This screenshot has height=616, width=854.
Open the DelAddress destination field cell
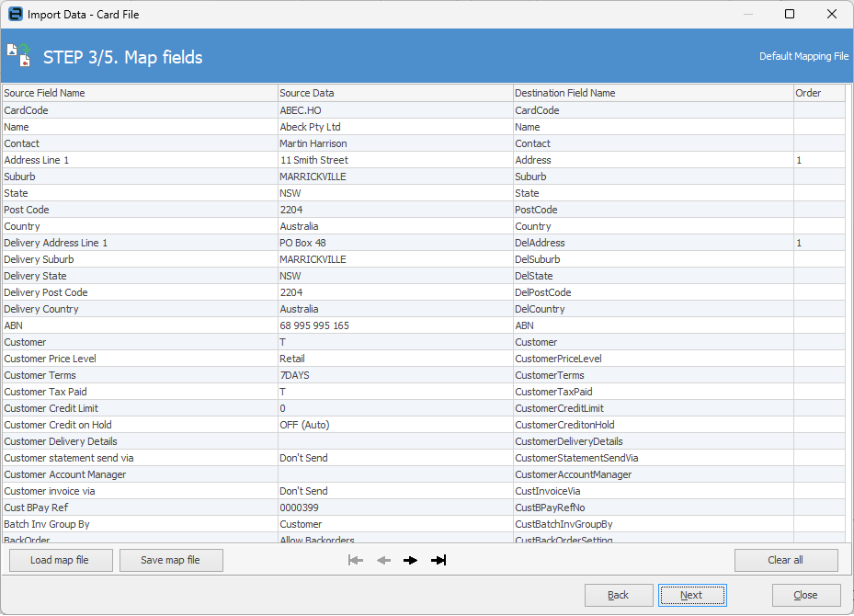point(653,243)
